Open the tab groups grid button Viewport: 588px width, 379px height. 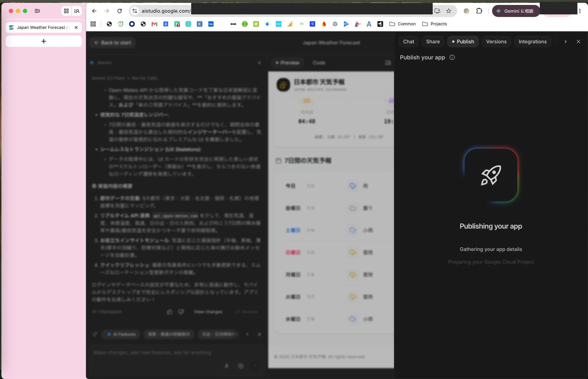[66, 11]
